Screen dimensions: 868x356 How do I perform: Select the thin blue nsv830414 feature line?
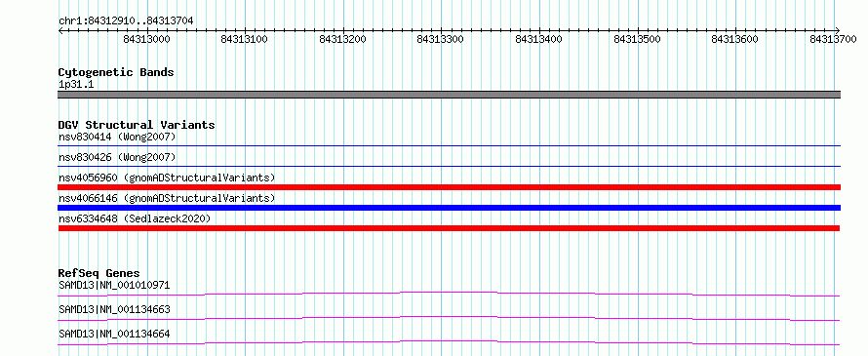(450, 145)
